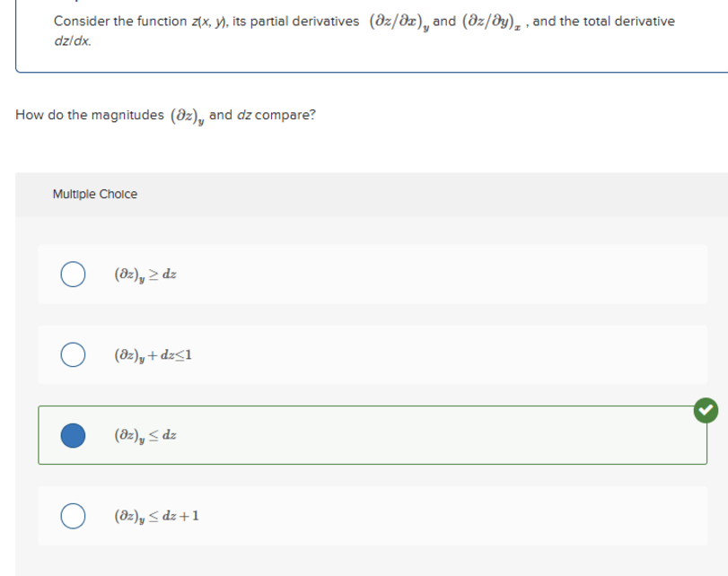728x576 pixels.
Task: Click the second answer option row
Action: (359, 354)
